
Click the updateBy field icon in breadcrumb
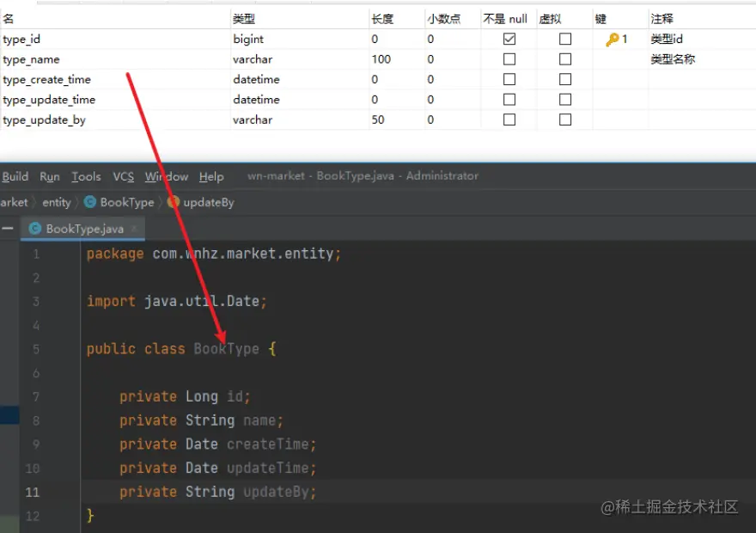point(173,202)
